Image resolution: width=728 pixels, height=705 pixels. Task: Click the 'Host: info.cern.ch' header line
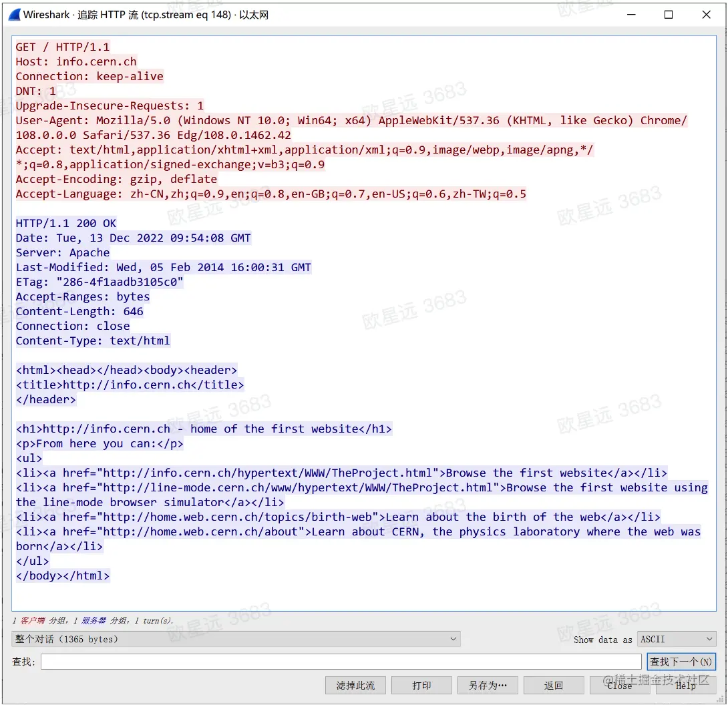point(76,61)
